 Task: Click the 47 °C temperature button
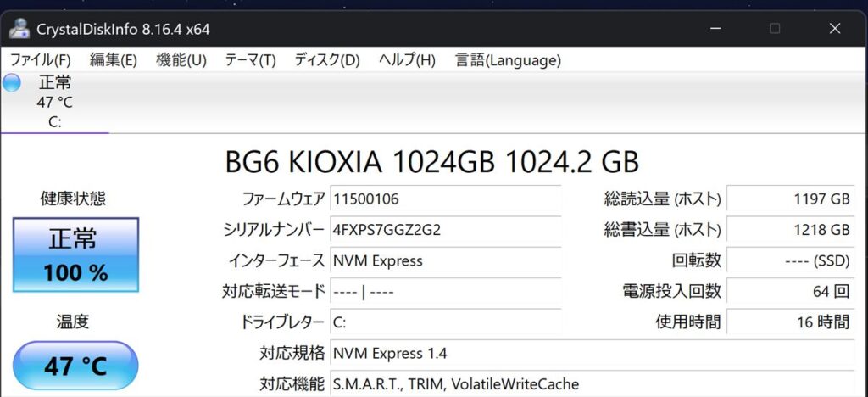(75, 366)
